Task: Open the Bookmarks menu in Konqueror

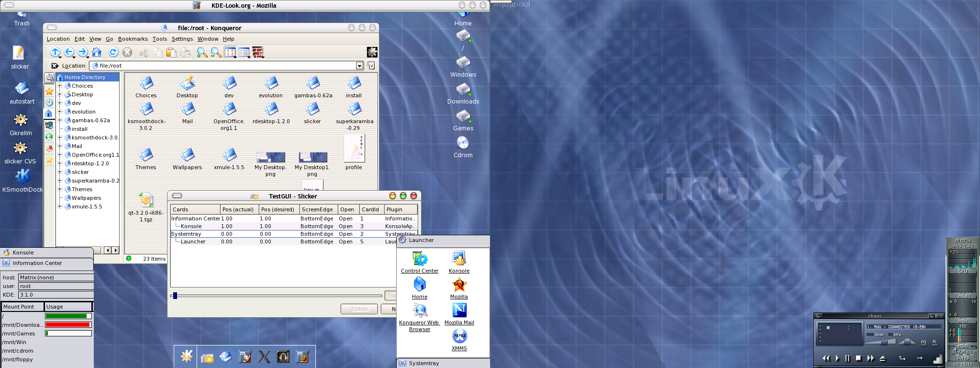Action: click(x=133, y=39)
